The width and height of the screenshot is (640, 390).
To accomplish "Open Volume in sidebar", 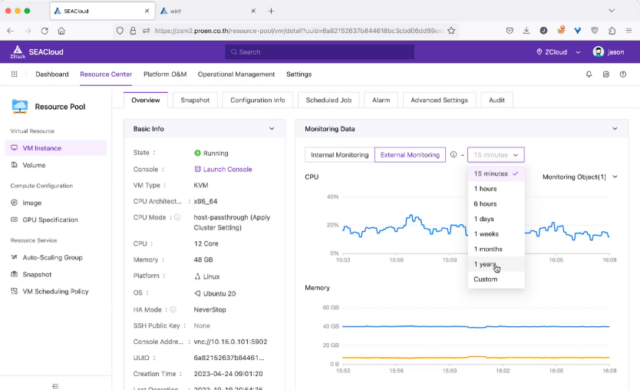I will click(56, 165).
